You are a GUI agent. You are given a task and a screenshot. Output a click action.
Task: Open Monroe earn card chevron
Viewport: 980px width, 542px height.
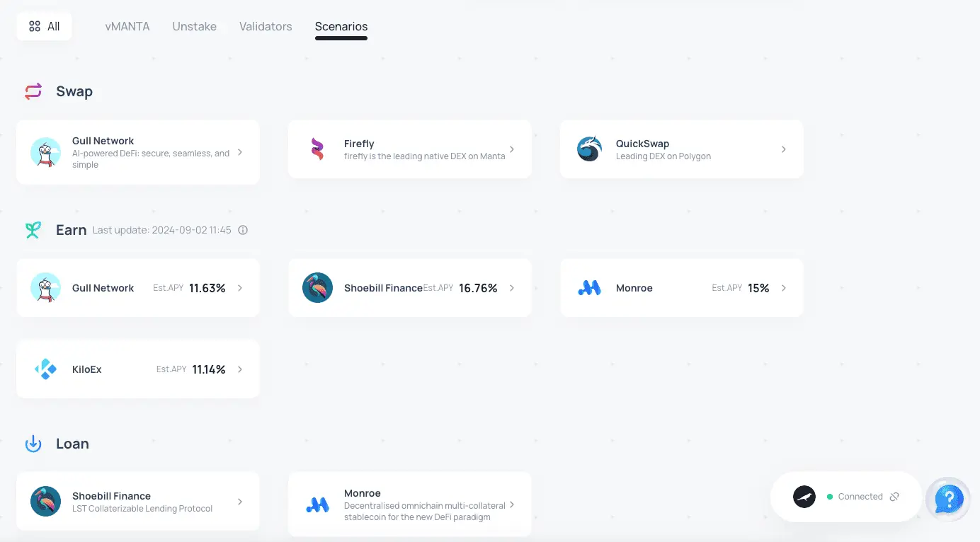tap(784, 288)
